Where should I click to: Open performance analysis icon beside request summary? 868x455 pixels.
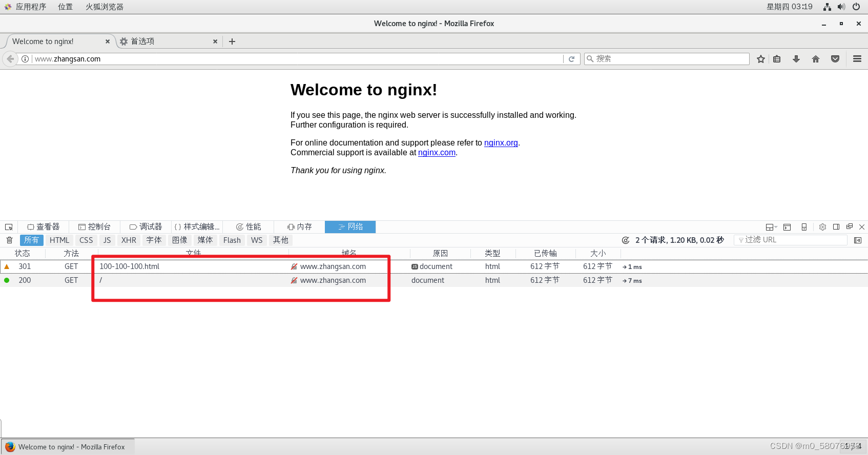pyautogui.click(x=626, y=240)
